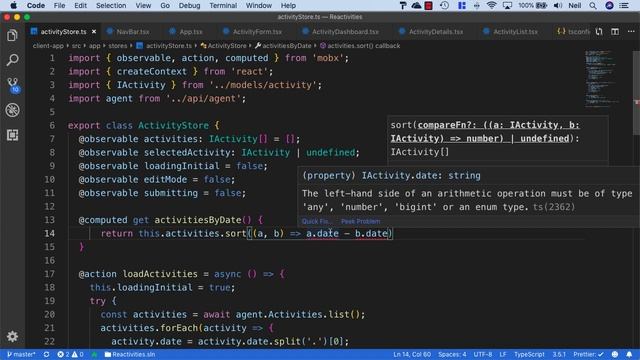Click activitiesByDate in the breadcrumb
640x360 pixels.
(283, 46)
